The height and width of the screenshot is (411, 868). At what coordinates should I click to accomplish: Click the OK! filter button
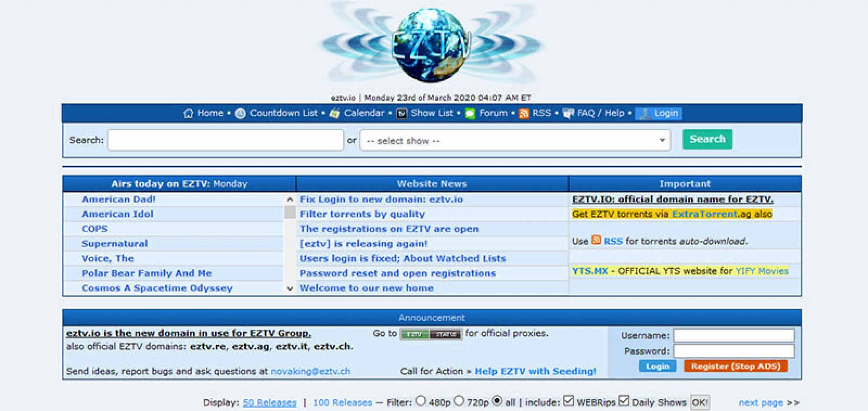700,402
